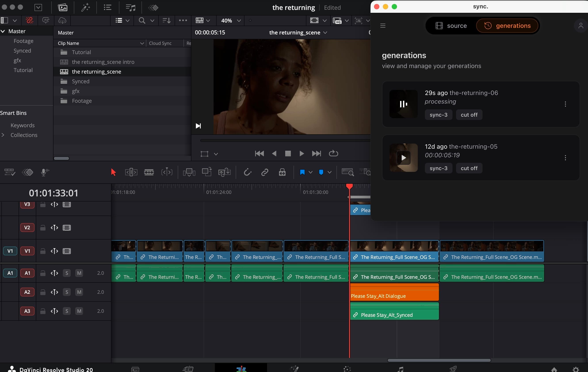Click the blue Marker icon

tap(321, 172)
